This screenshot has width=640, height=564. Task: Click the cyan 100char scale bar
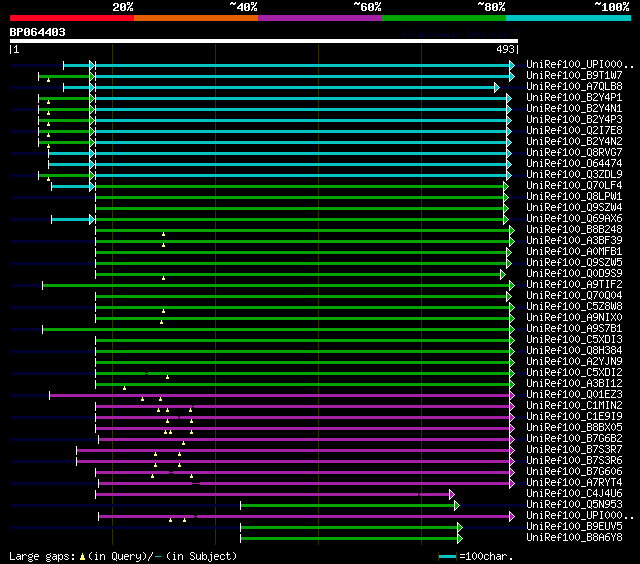447,556
